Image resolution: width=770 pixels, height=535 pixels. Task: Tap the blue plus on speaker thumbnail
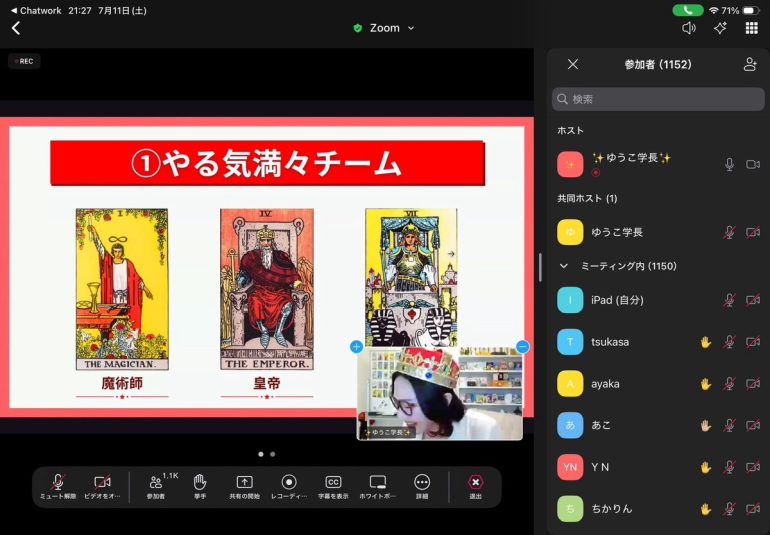coord(357,347)
